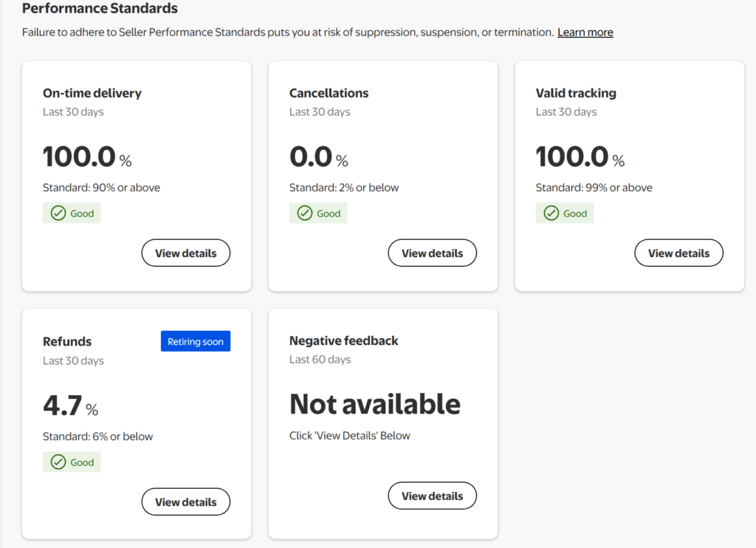Click the Cancellations Good checkmark icon
Viewport: 756px width, 548px height.
point(305,213)
